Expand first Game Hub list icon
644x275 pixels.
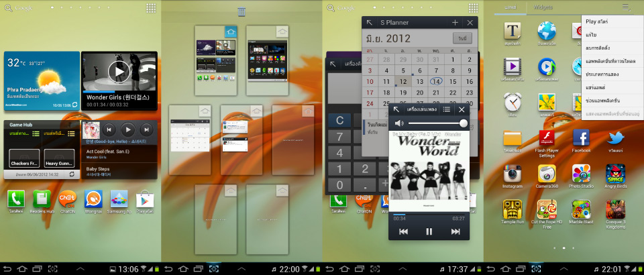tap(36, 133)
